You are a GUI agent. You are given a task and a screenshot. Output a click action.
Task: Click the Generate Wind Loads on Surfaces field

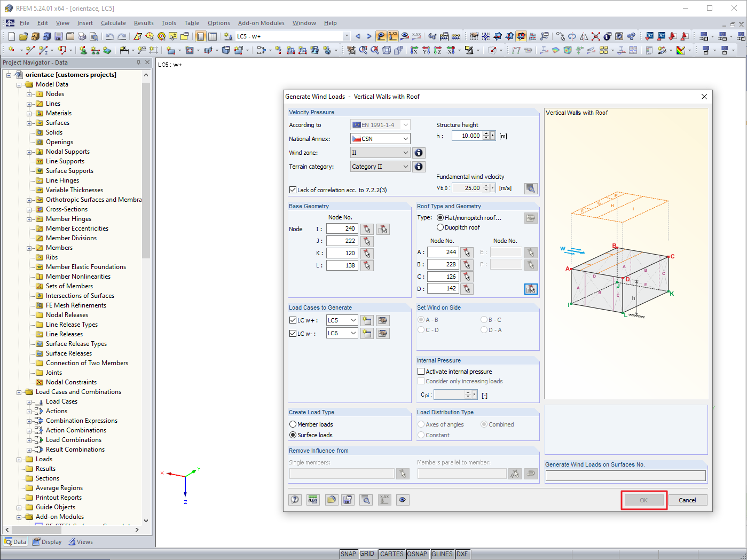click(x=625, y=475)
